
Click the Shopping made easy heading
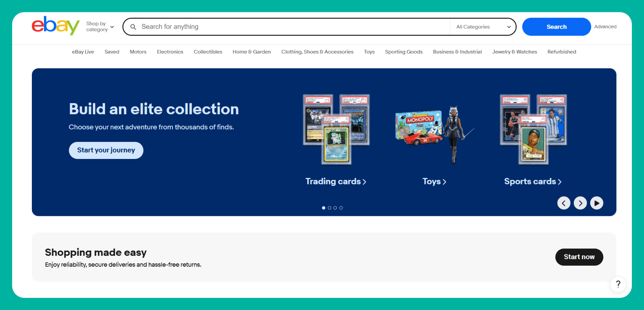pyautogui.click(x=96, y=252)
